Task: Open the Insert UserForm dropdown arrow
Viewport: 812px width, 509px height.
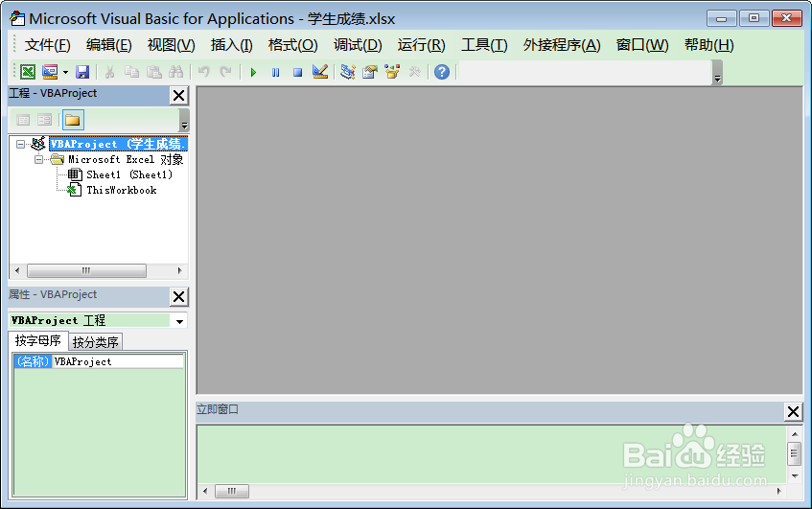Action: (x=65, y=72)
